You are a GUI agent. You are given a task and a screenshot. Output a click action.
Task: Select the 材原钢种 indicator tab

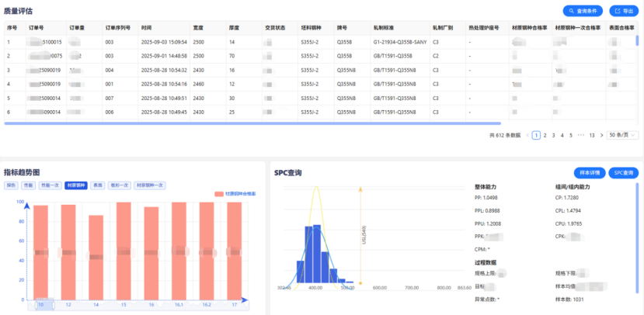tap(75, 185)
